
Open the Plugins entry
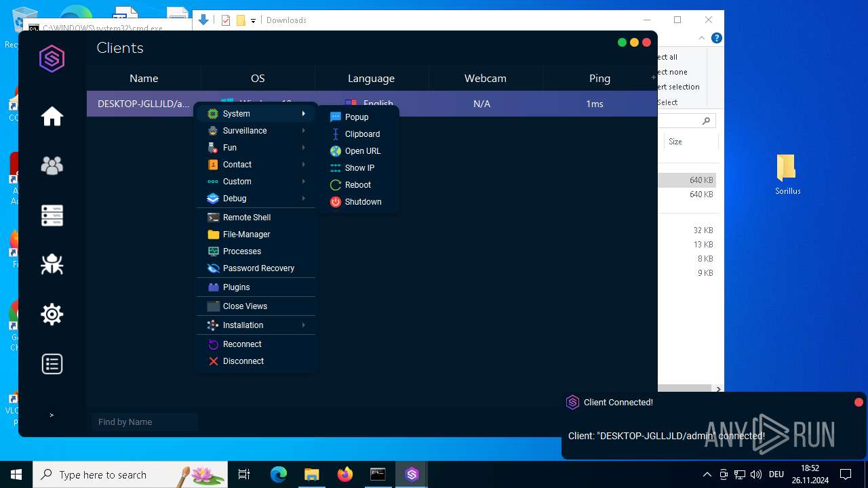(256, 287)
